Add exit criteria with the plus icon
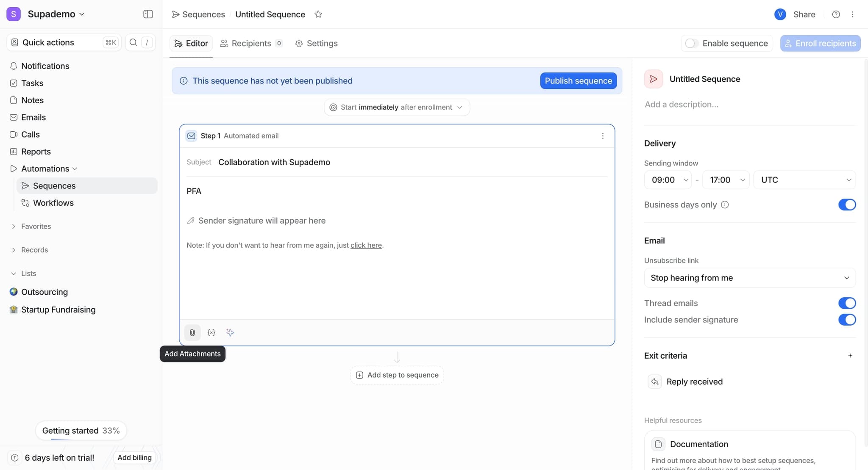Viewport: 868px width, 470px height. 851,356
